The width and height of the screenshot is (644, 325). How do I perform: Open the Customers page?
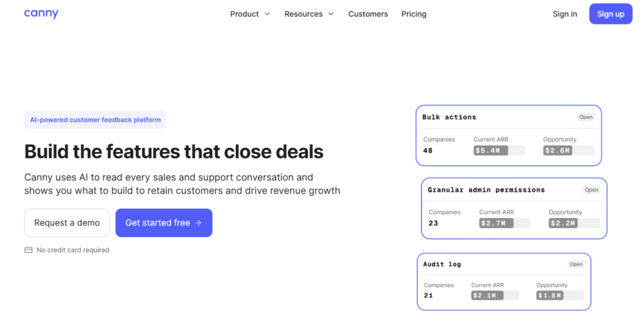pyautogui.click(x=368, y=14)
